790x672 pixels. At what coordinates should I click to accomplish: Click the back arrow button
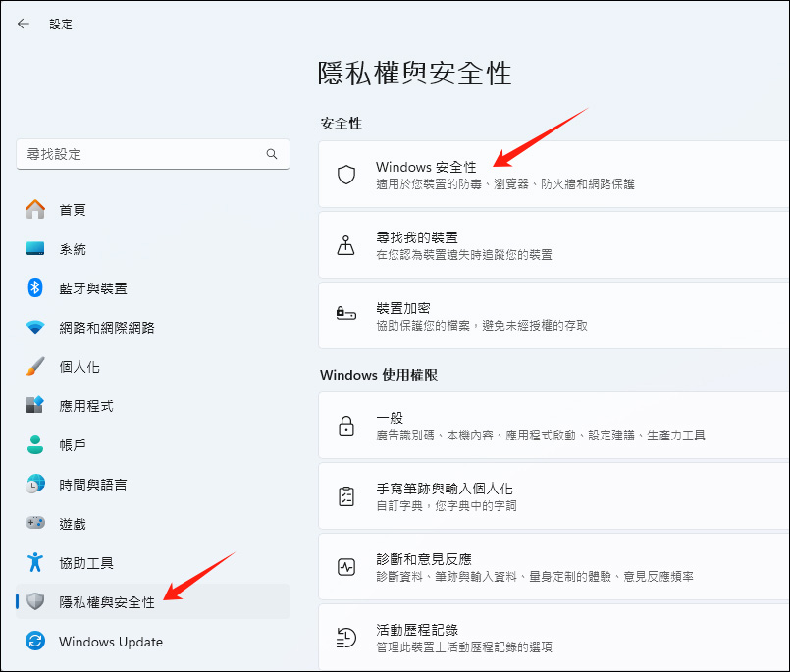point(24,24)
